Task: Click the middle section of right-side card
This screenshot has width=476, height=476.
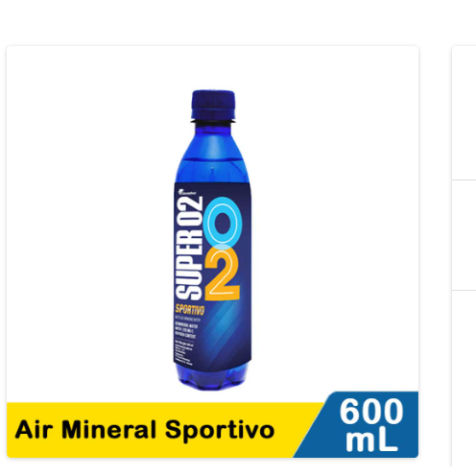Action: [464, 235]
